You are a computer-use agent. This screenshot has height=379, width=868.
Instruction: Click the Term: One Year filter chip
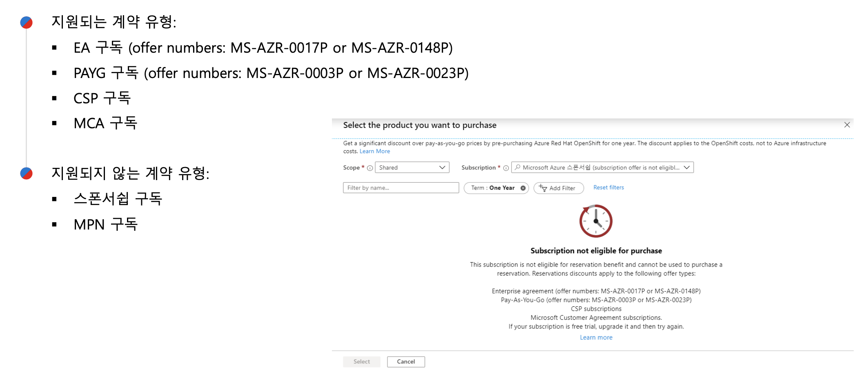click(x=496, y=188)
